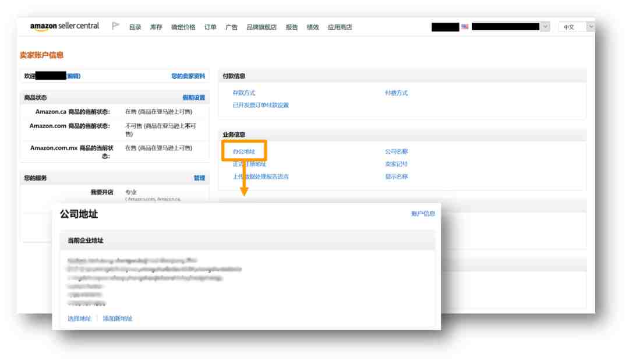Open the 广告 menu
Viewport: 629px width, 364px height.
pyautogui.click(x=231, y=27)
